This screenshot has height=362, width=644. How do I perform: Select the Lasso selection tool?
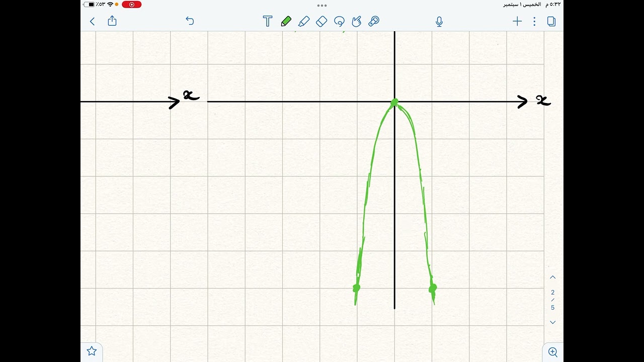tap(339, 21)
